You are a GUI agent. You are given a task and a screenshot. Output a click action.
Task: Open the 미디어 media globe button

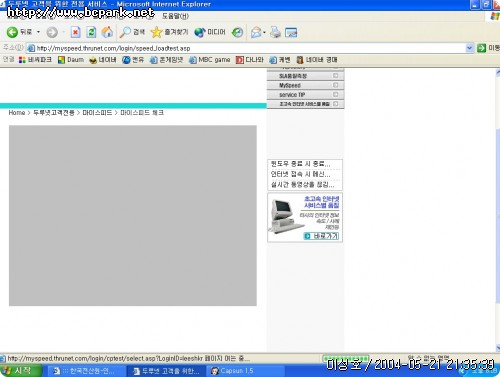tap(210, 32)
